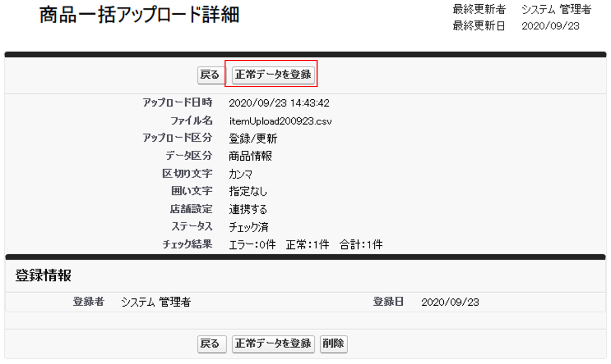The image size is (611, 364).
Task: Click the upload timestamp 2020/09/23 14:43:42
Action: tap(279, 103)
